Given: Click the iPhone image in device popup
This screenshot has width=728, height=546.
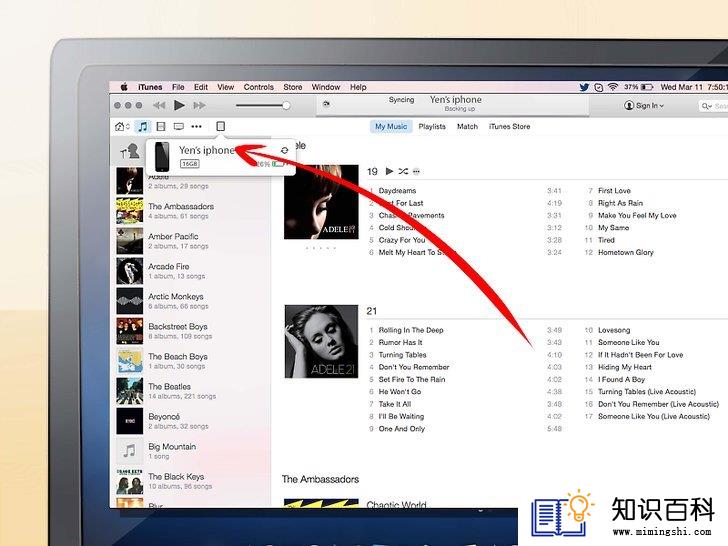Looking at the screenshot, I should pos(162,156).
